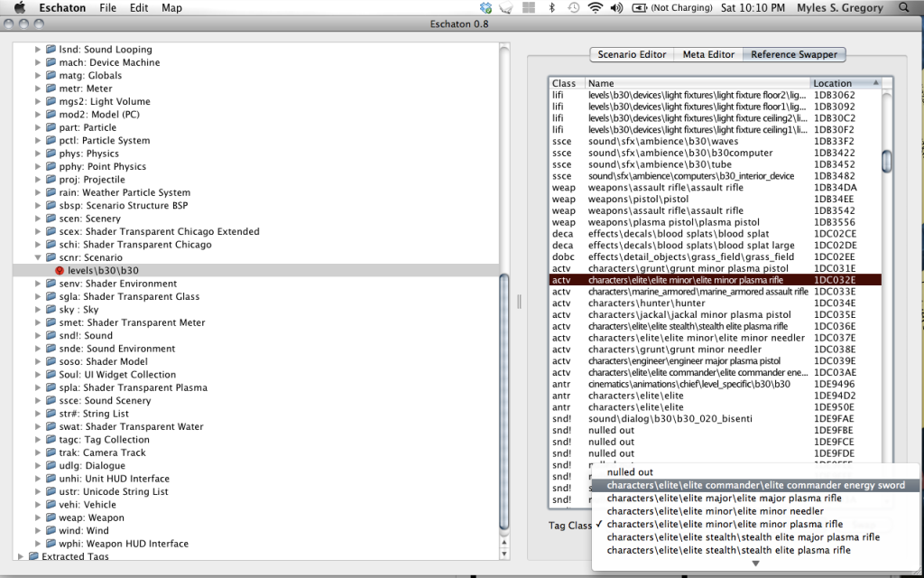924x578 pixels.
Task: Click the folder icon for scen: Scenery
Action: (51, 219)
